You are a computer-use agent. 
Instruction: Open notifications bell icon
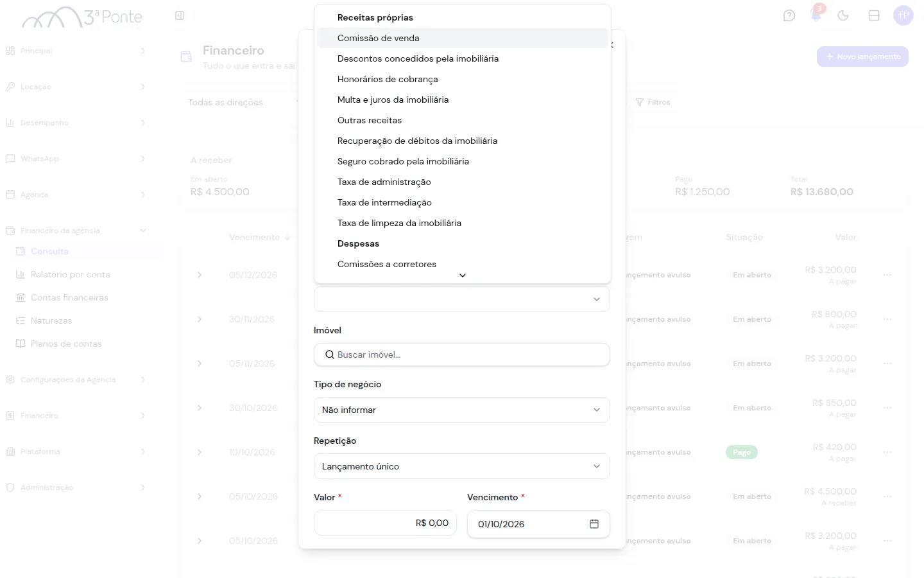(816, 15)
